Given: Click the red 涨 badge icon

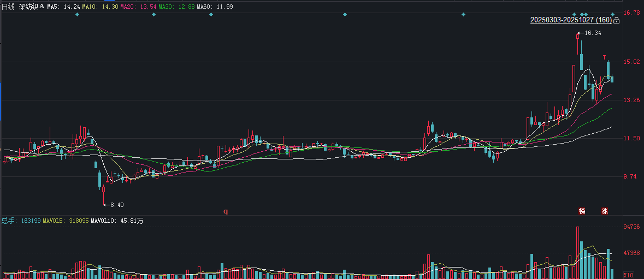Looking at the screenshot, I should (605, 211).
